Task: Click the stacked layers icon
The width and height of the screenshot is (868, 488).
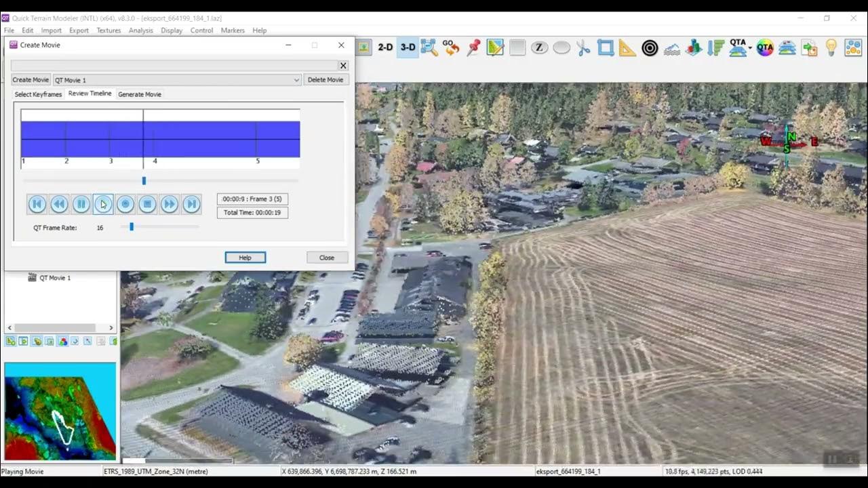Action: (787, 47)
